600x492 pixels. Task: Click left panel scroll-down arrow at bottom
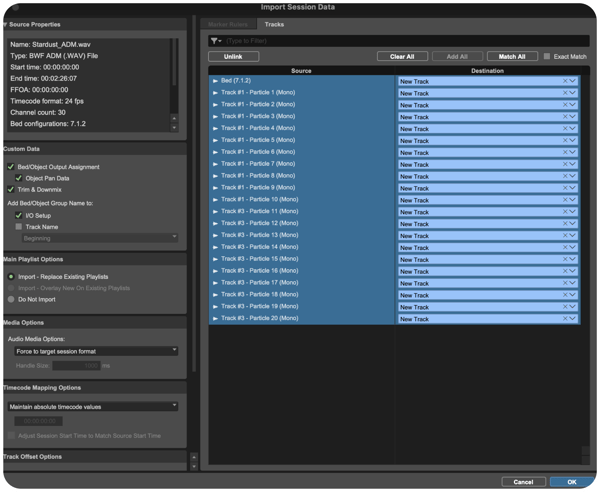(194, 466)
